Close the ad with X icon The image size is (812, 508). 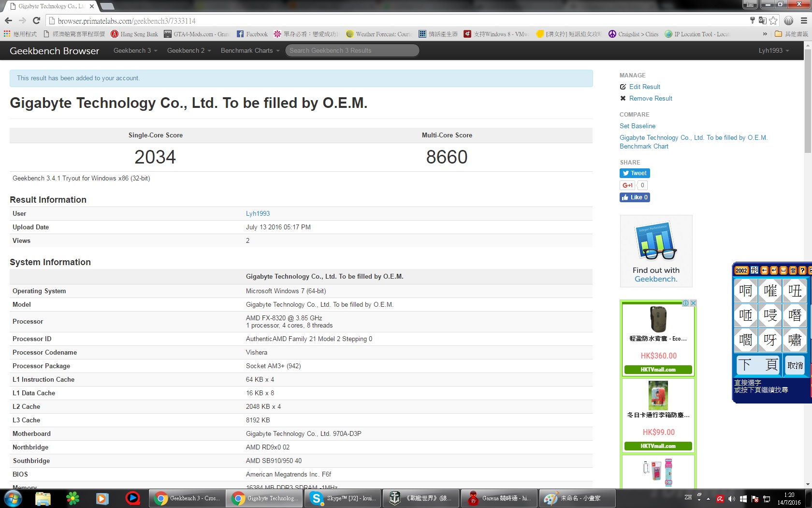pos(693,303)
